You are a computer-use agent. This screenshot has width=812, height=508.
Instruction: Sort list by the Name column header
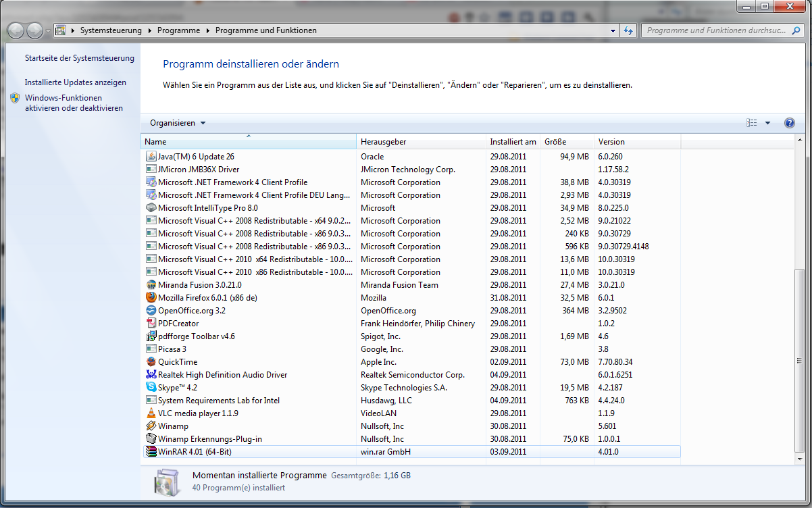[249, 142]
